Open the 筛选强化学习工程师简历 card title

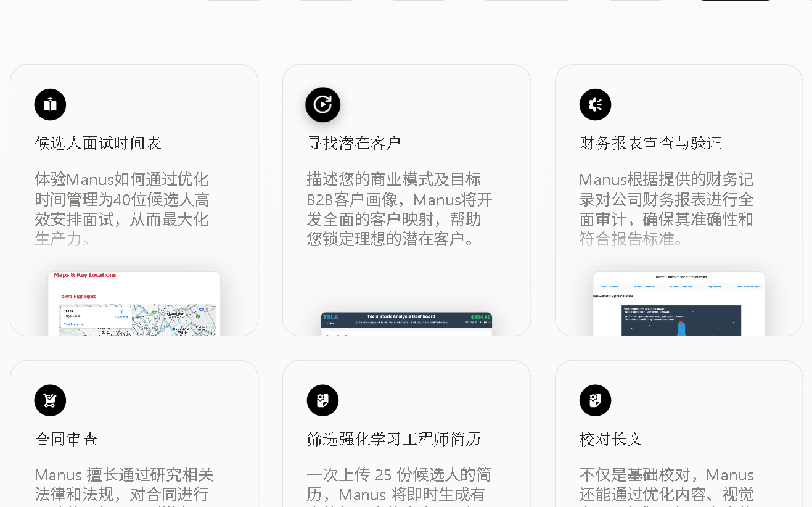tap(394, 439)
